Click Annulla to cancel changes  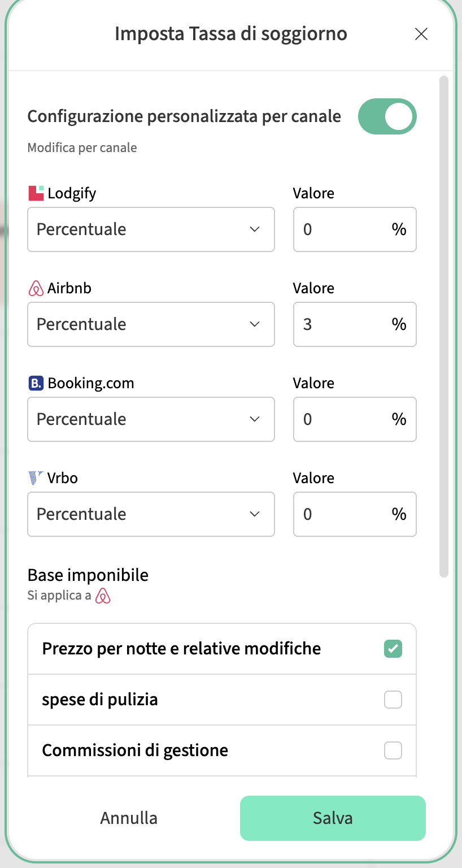click(129, 818)
